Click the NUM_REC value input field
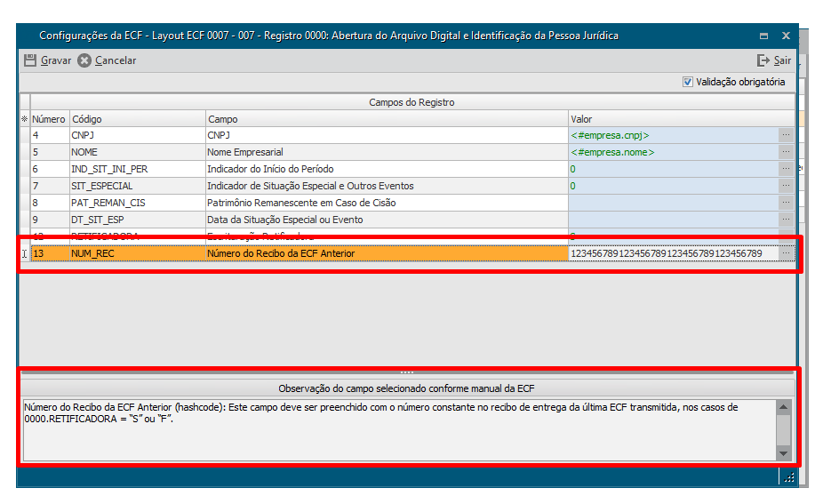823x504 pixels. tap(672, 253)
